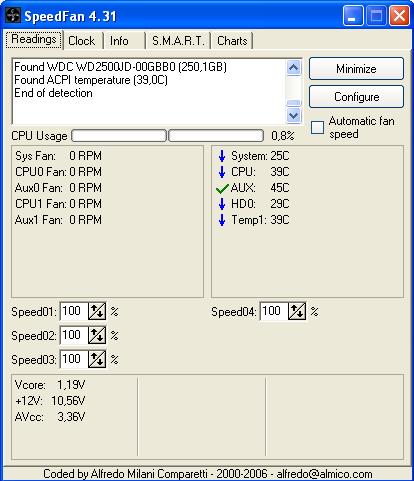This screenshot has width=414, height=481.
Task: Click the Speed02 up/down stepper
Action: (97, 335)
